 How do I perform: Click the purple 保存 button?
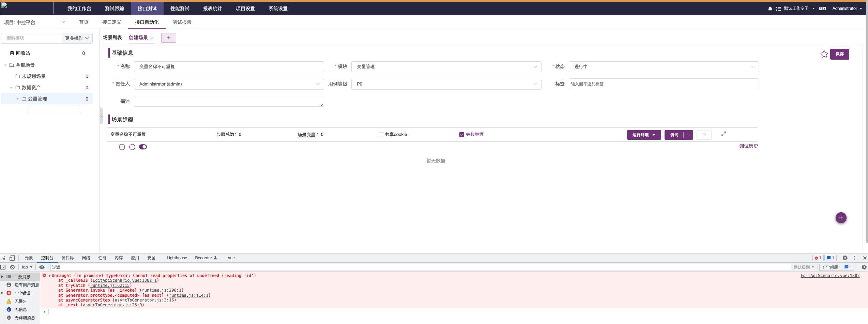[840, 54]
